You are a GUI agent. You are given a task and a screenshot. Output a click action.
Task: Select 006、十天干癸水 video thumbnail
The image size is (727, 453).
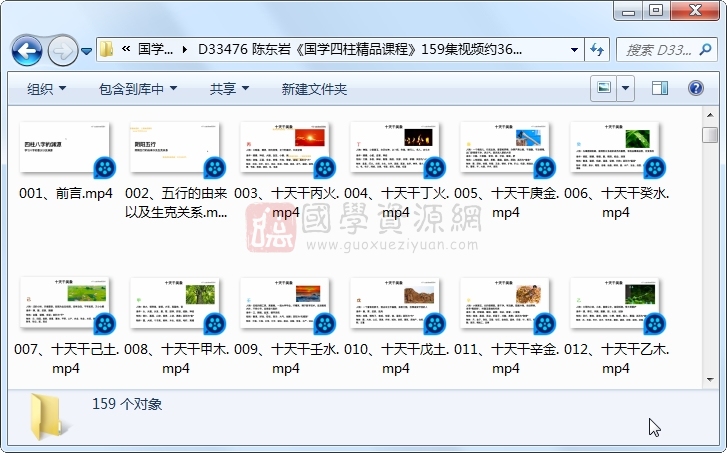pyautogui.click(x=616, y=149)
